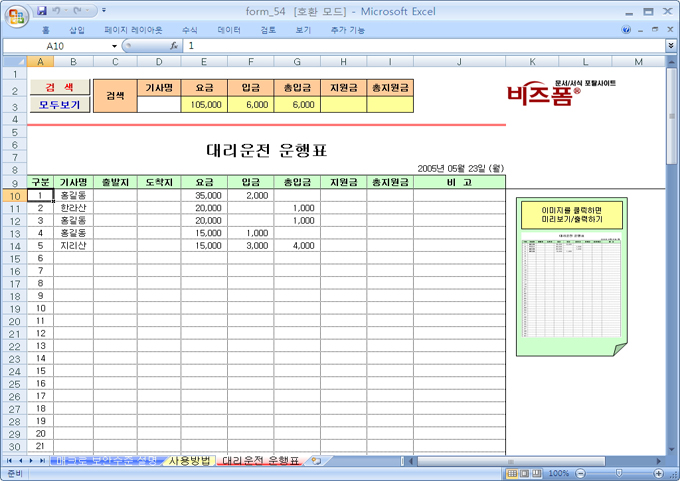
Task: Switch to the 대리운전 운행표 sheet tab
Action: coord(260,461)
